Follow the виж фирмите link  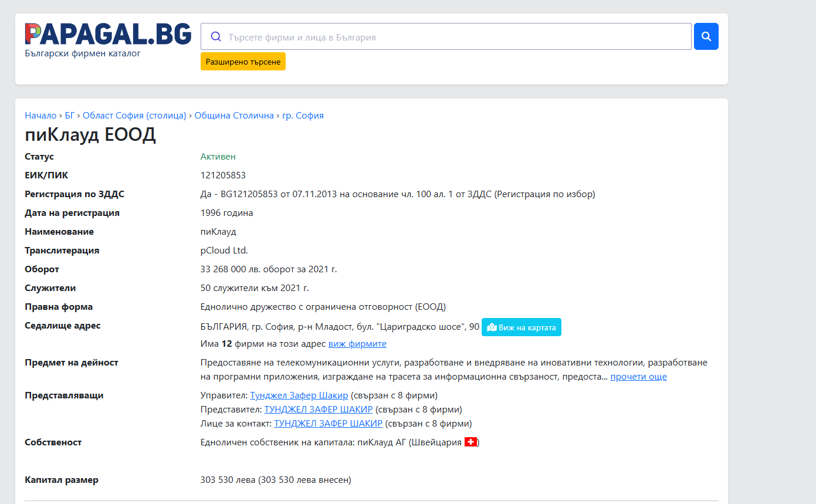coord(357,344)
